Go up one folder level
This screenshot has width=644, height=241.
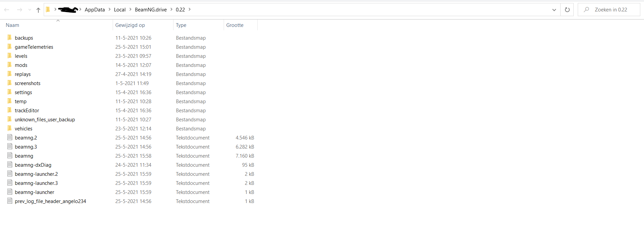coord(38,10)
